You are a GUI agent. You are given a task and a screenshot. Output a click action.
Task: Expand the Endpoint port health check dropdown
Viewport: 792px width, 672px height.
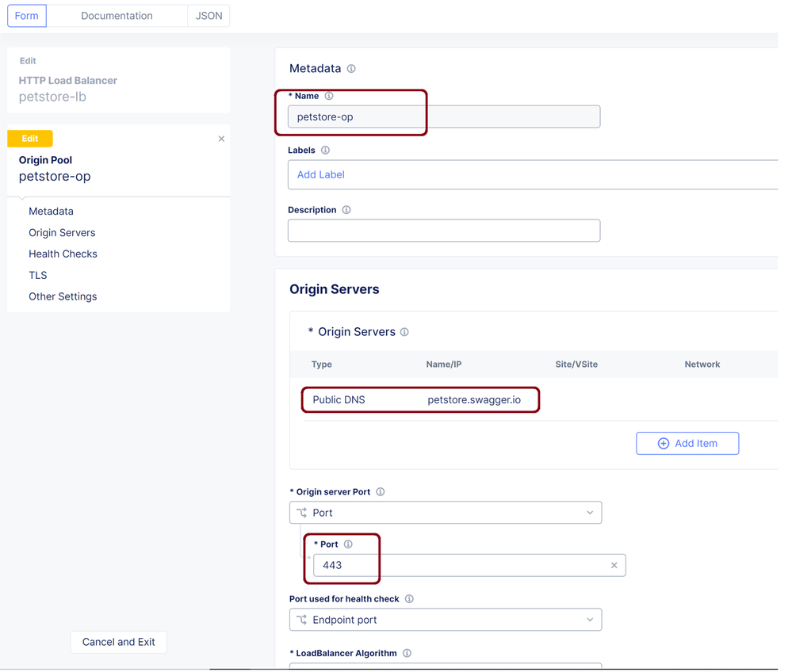445,620
